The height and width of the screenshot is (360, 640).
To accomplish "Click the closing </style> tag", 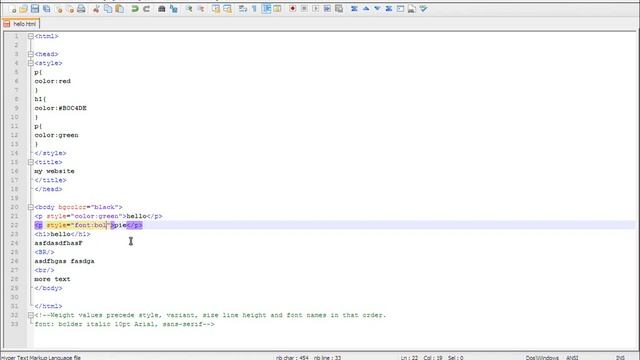I will [x=50, y=153].
